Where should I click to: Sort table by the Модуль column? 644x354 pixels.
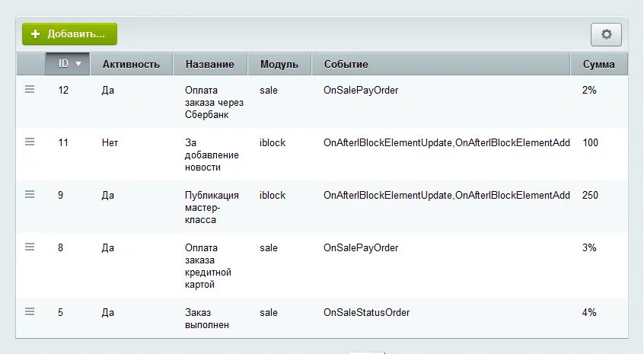[x=279, y=64]
